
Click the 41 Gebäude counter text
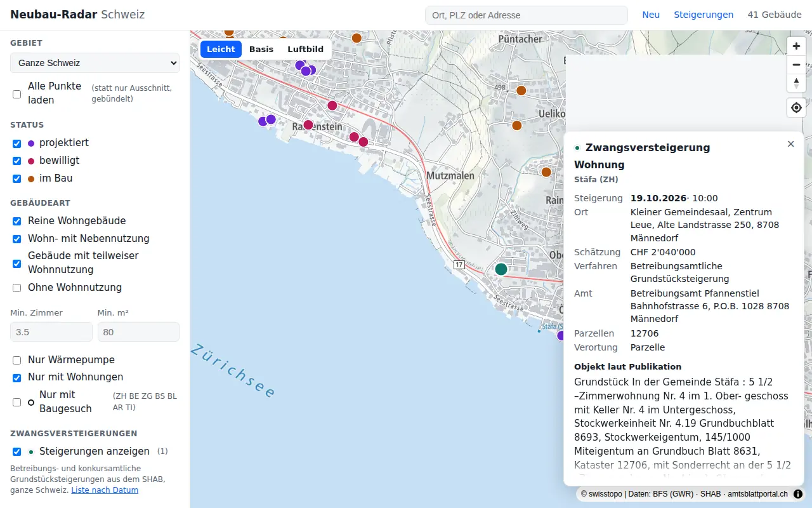click(775, 15)
